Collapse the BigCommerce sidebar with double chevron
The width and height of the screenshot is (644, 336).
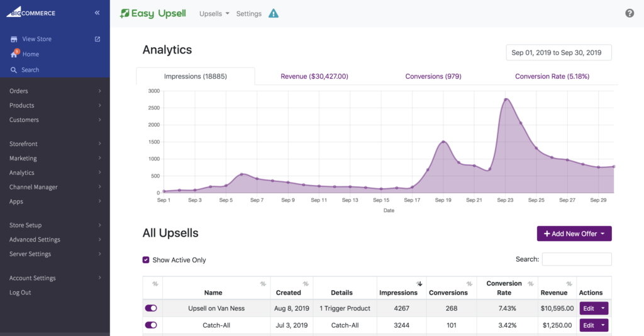[x=97, y=13]
